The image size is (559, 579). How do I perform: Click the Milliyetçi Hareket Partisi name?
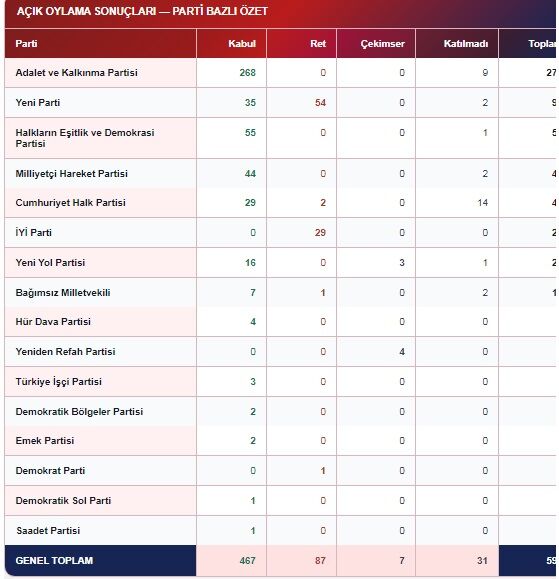72,174
